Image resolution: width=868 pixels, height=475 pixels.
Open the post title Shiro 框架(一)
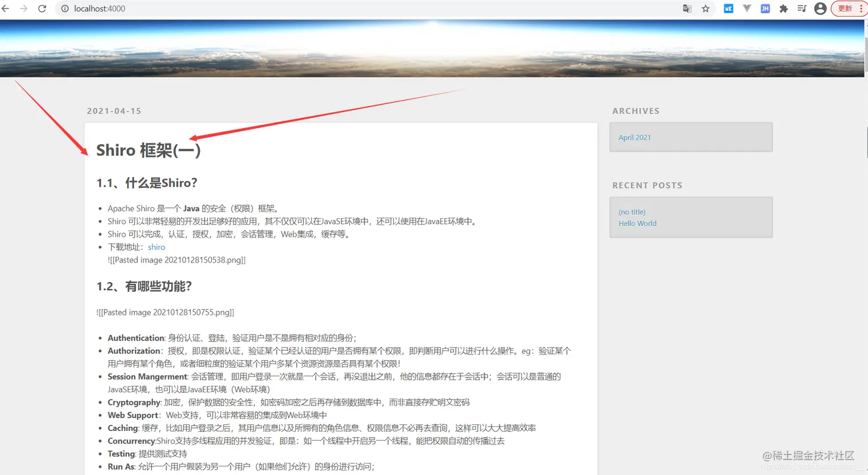coord(148,150)
